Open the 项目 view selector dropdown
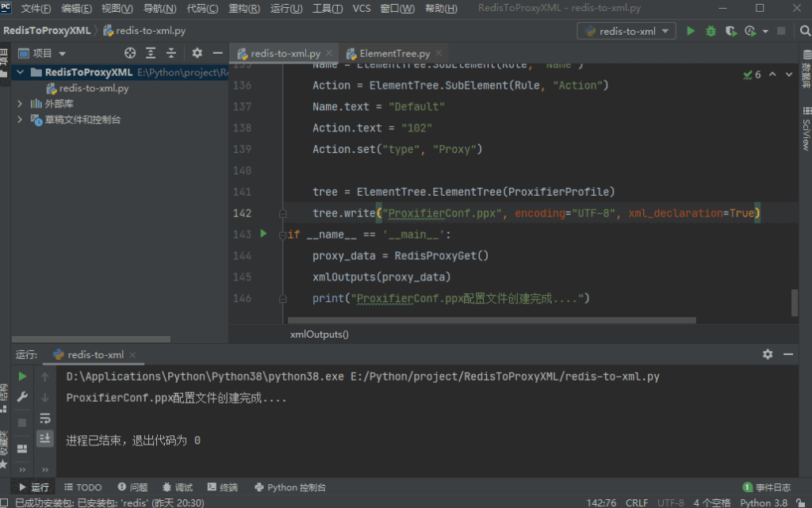Screen dimensions: 812x508 click(43, 53)
